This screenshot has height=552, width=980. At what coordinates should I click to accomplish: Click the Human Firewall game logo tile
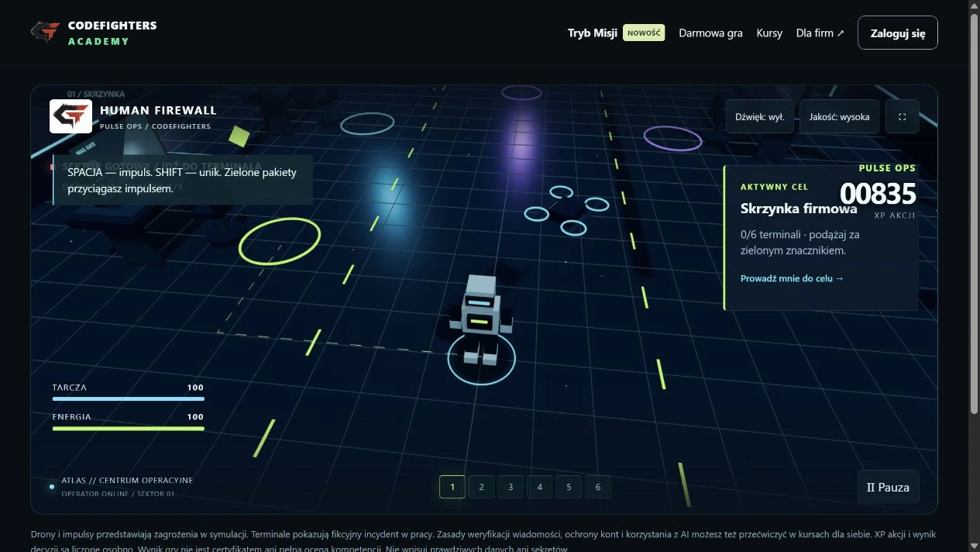(70, 116)
